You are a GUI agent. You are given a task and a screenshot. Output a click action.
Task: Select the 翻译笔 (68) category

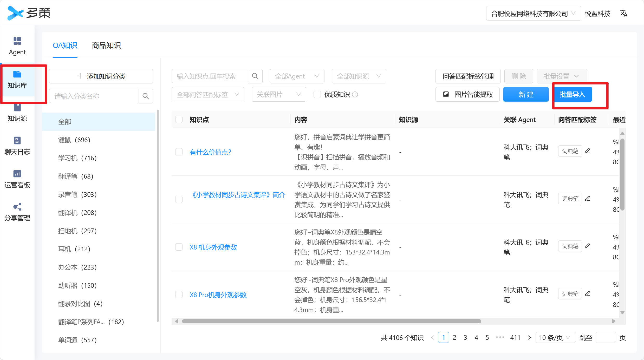pos(98,176)
